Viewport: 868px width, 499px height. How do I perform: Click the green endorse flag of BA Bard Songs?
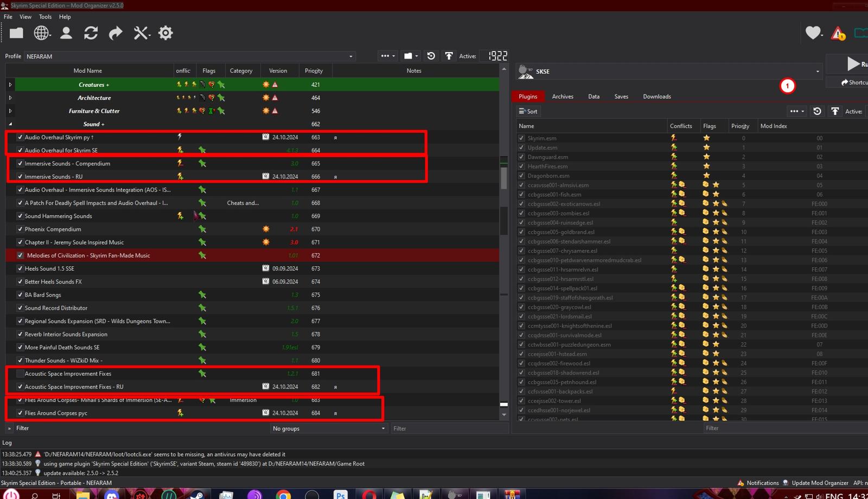(x=202, y=295)
